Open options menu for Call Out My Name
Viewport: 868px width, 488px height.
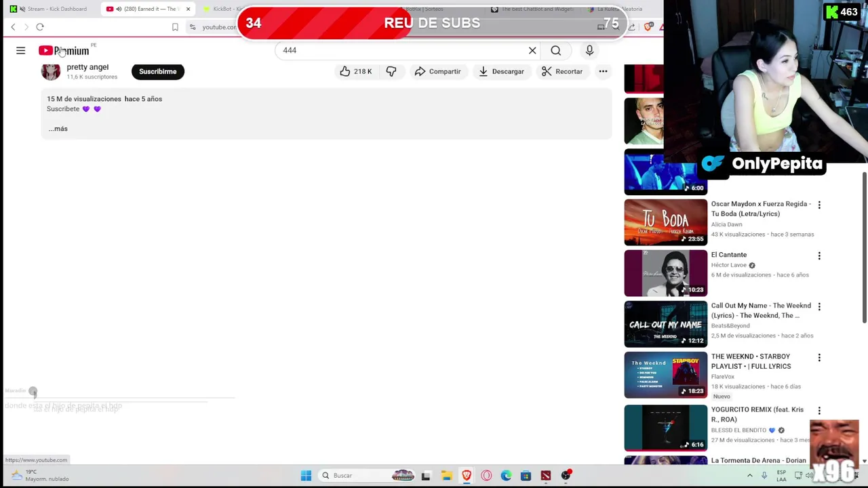tap(819, 306)
